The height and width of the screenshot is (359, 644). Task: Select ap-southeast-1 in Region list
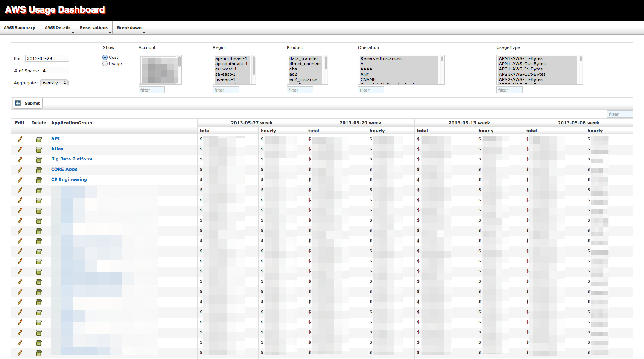[x=232, y=64]
